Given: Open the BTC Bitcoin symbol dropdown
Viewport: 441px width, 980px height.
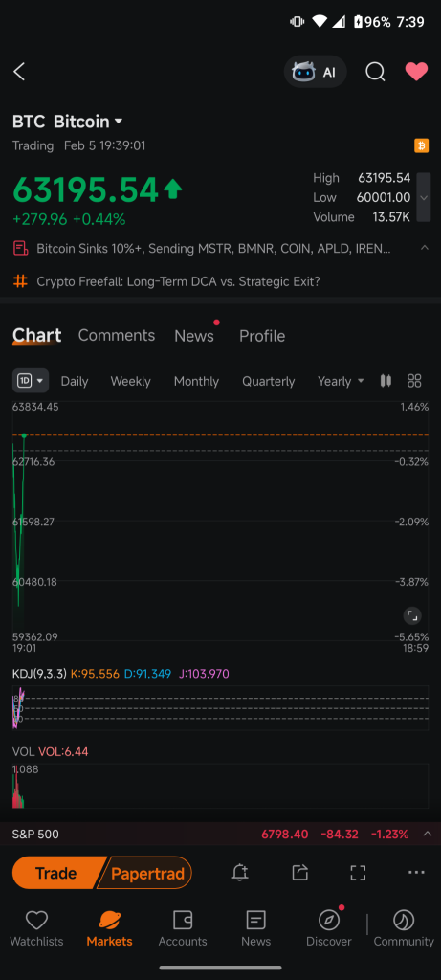Looking at the screenshot, I should [x=68, y=122].
